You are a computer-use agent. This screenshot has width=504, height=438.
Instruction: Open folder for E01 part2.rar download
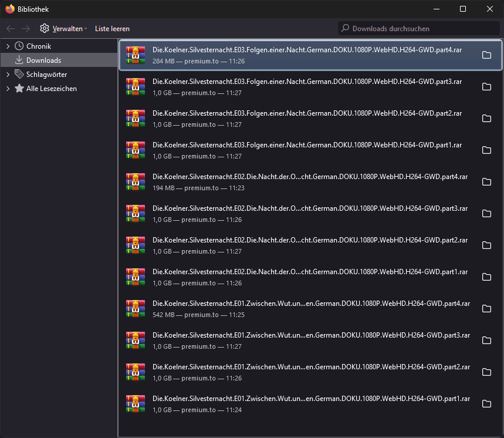[486, 372]
